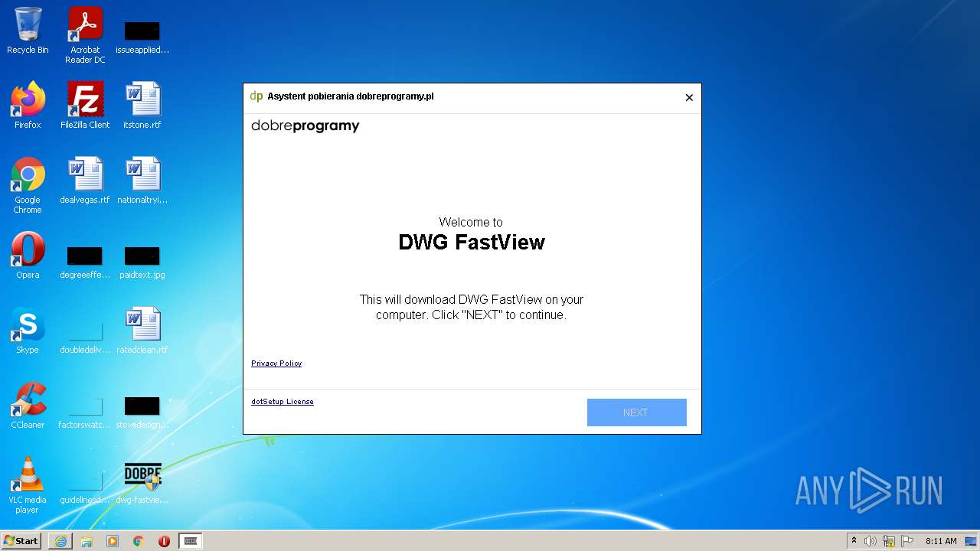Open Opera from the taskbar
This screenshot has height=551, width=980.
[164, 541]
